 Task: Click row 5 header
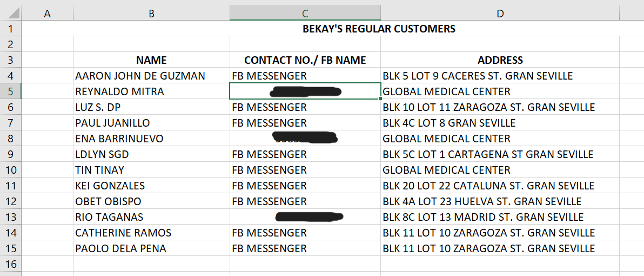[11, 91]
